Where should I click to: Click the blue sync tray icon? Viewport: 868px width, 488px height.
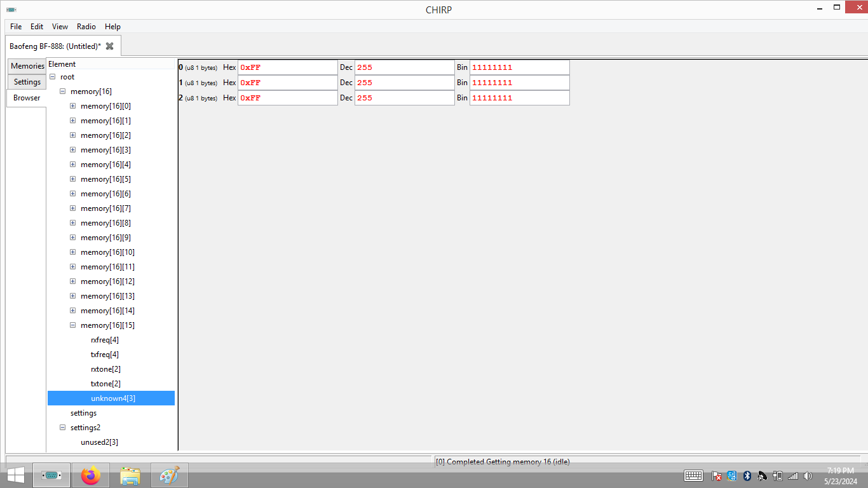(731, 475)
